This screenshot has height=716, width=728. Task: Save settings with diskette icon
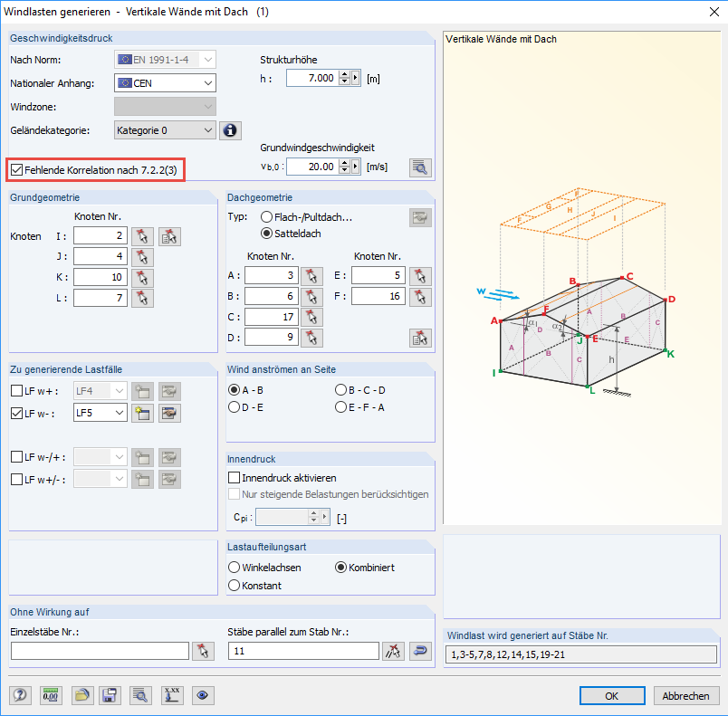click(110, 695)
